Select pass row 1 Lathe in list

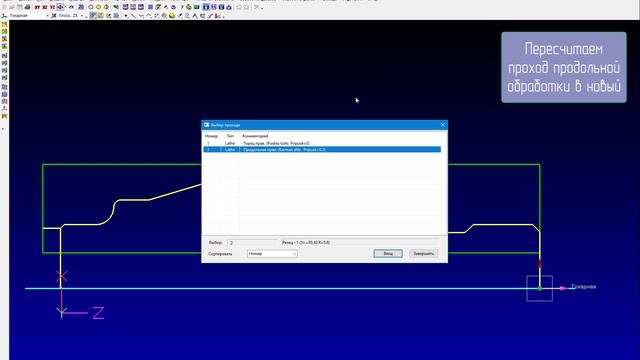(x=322, y=143)
